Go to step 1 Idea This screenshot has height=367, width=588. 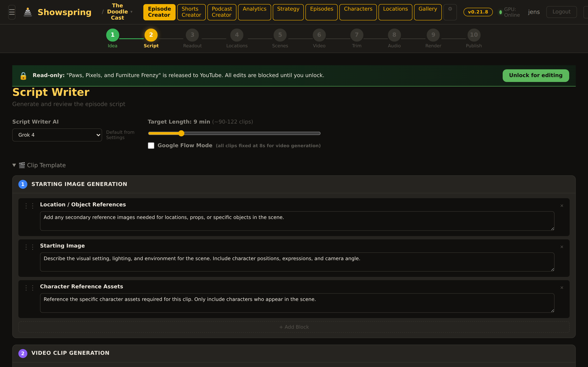112,35
